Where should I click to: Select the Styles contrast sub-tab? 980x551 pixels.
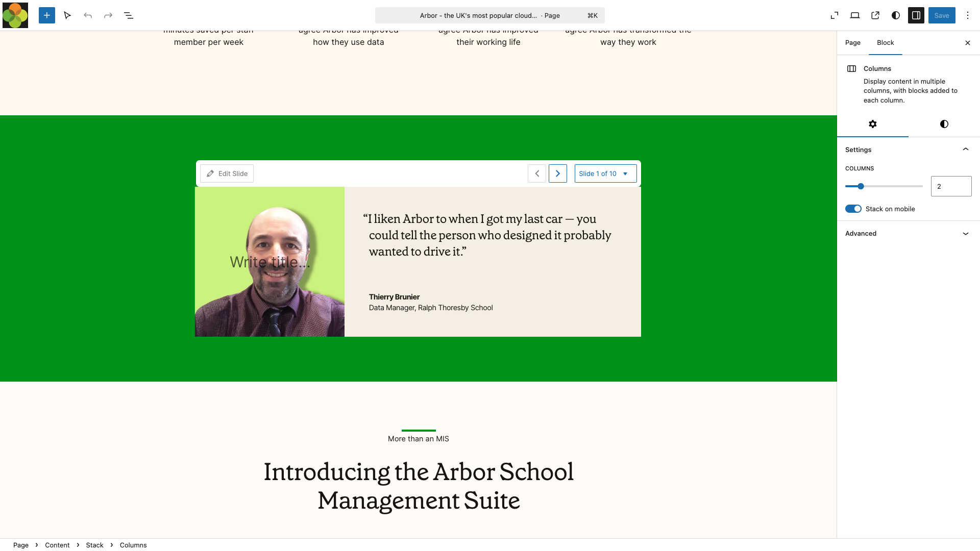pos(944,124)
